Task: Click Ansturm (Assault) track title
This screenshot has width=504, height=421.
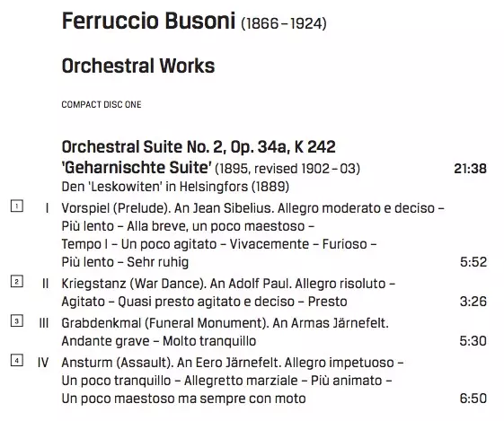Action: coord(116,363)
